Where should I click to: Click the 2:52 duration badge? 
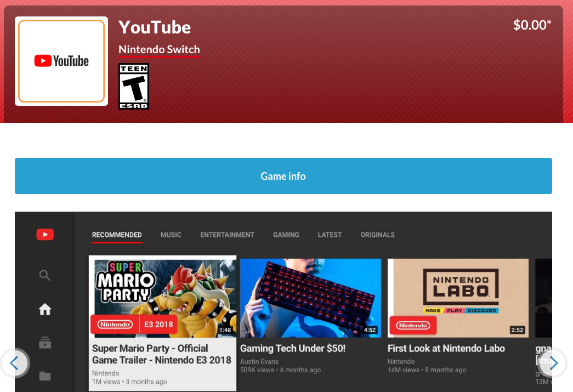517,330
